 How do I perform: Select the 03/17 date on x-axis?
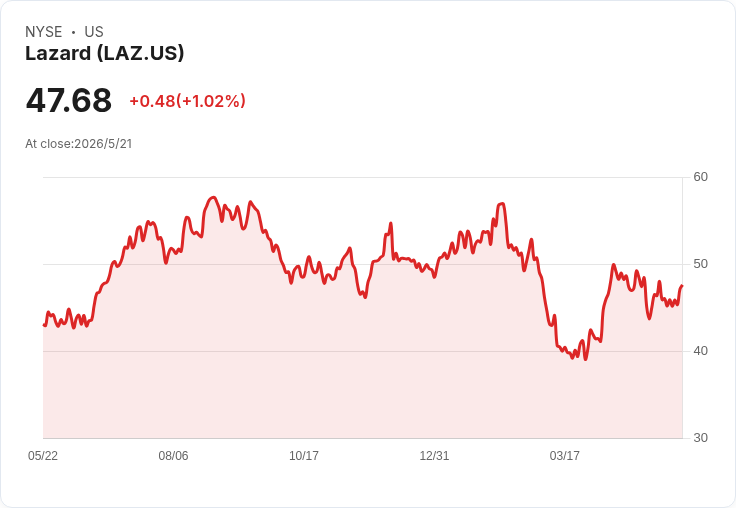565,455
